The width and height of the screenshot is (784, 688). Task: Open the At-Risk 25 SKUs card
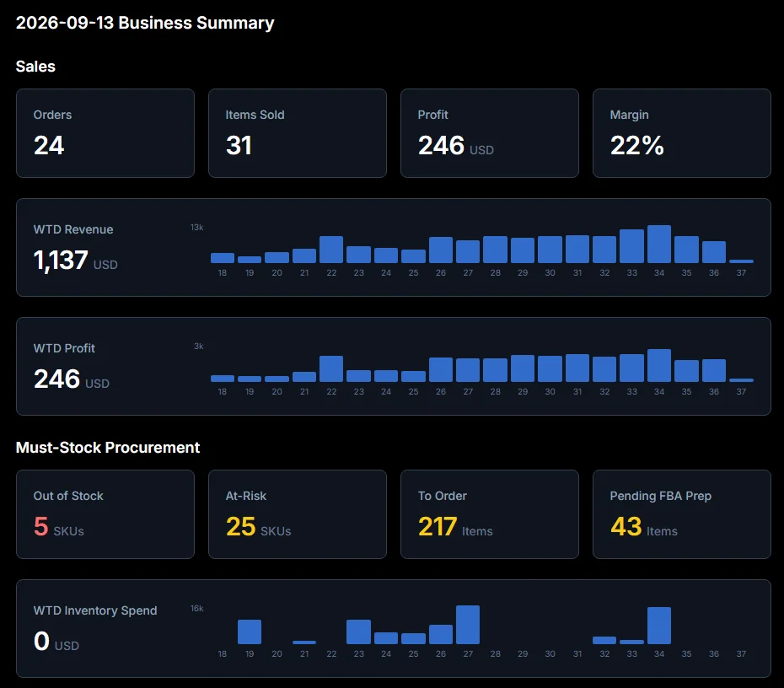[297, 514]
